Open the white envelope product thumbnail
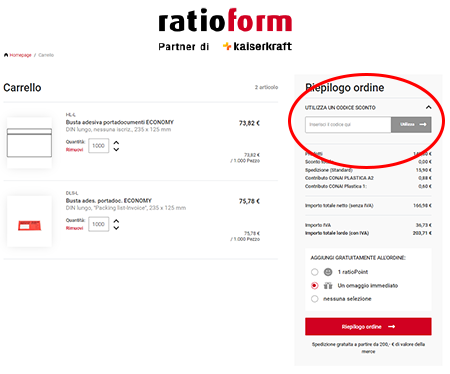The image size is (450, 374). (x=29, y=142)
